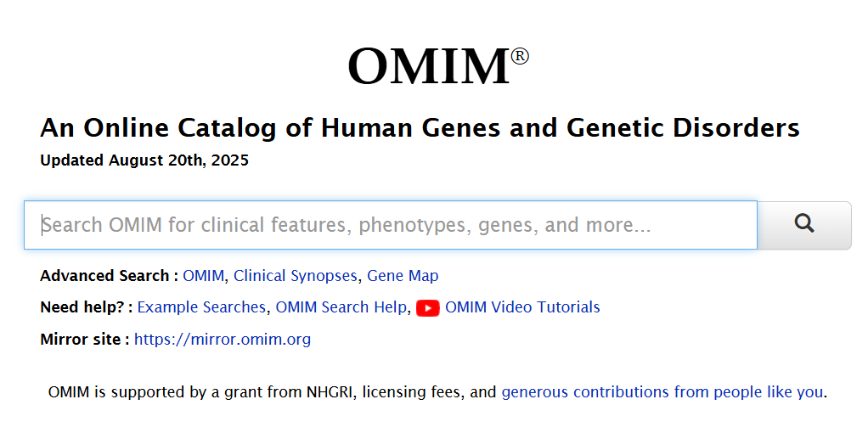Open the OMIM Video Tutorials link
This screenshot has height=433, width=868.
[522, 307]
